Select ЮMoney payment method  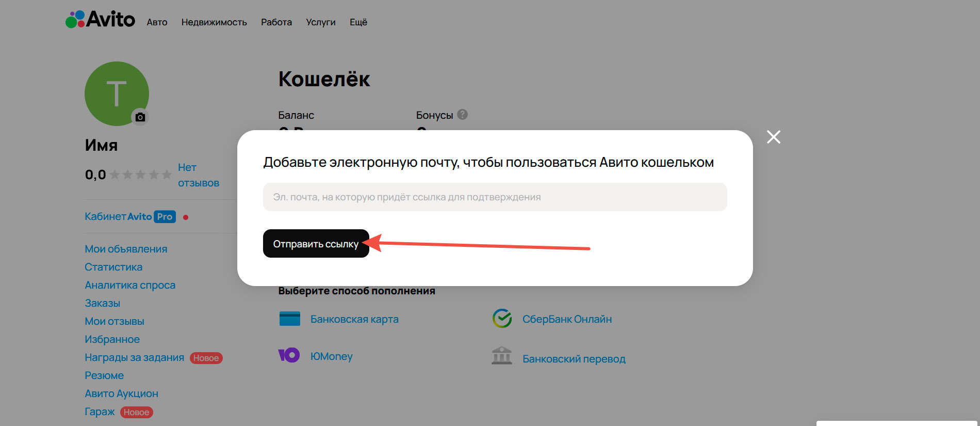(332, 356)
